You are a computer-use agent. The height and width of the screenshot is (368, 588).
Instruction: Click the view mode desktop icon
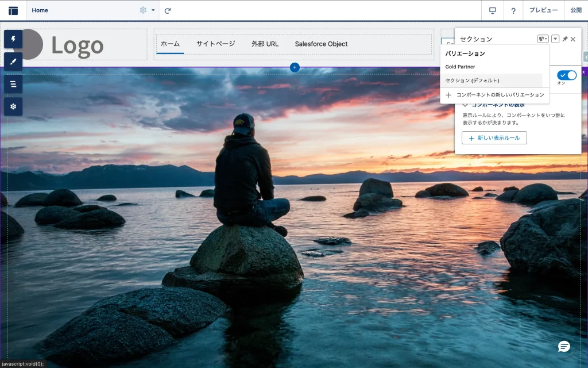[492, 10]
